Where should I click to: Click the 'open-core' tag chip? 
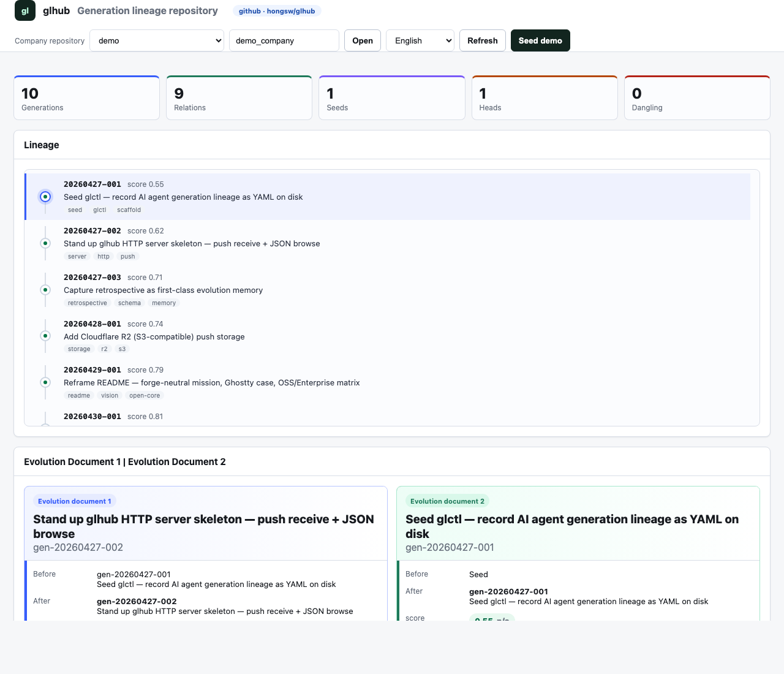[145, 396]
